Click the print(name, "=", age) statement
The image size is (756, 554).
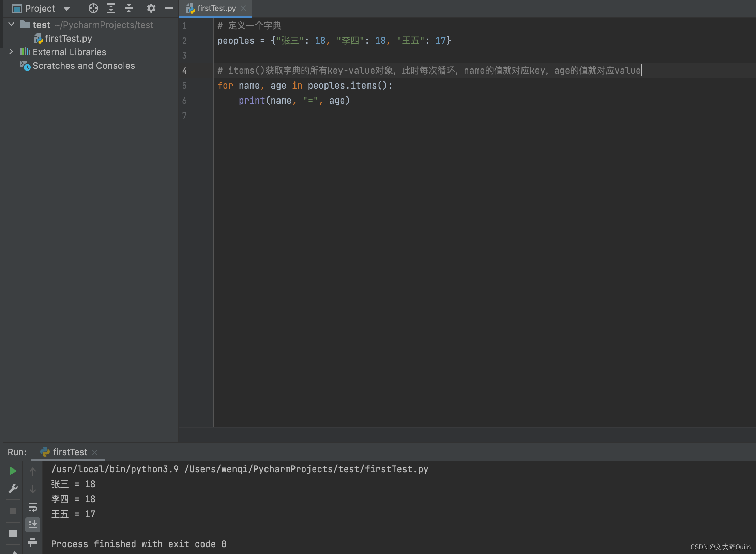[x=294, y=101]
